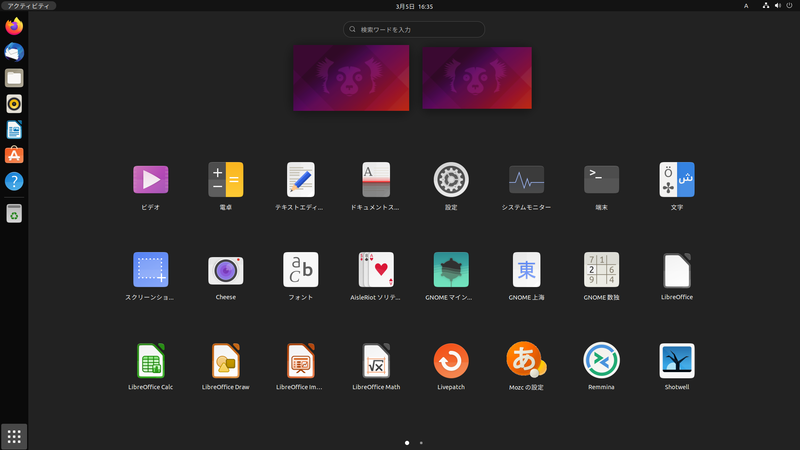This screenshot has height=450, width=800.
Task: Launch Thunderbird mail from the dock
Action: (x=14, y=52)
